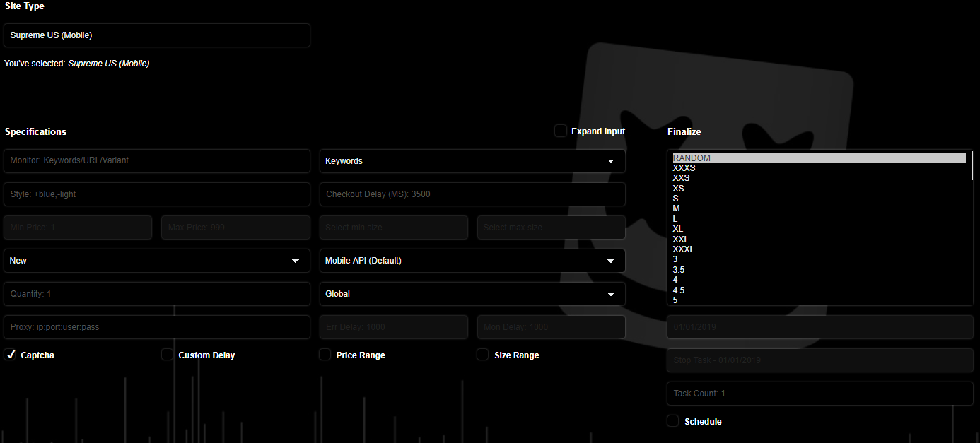Image resolution: width=980 pixels, height=443 pixels.
Task: Select size XXL in the list
Action: (x=819, y=240)
